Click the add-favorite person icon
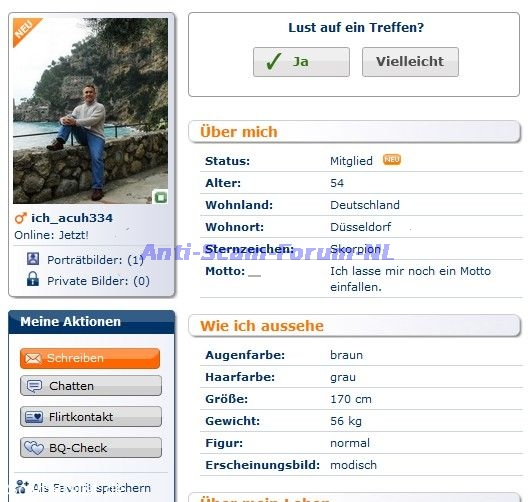 [22, 487]
